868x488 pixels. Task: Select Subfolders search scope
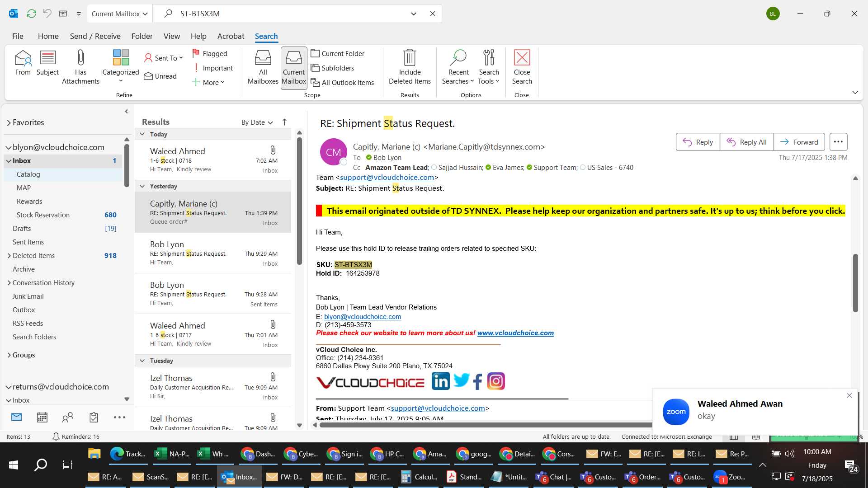click(x=332, y=68)
